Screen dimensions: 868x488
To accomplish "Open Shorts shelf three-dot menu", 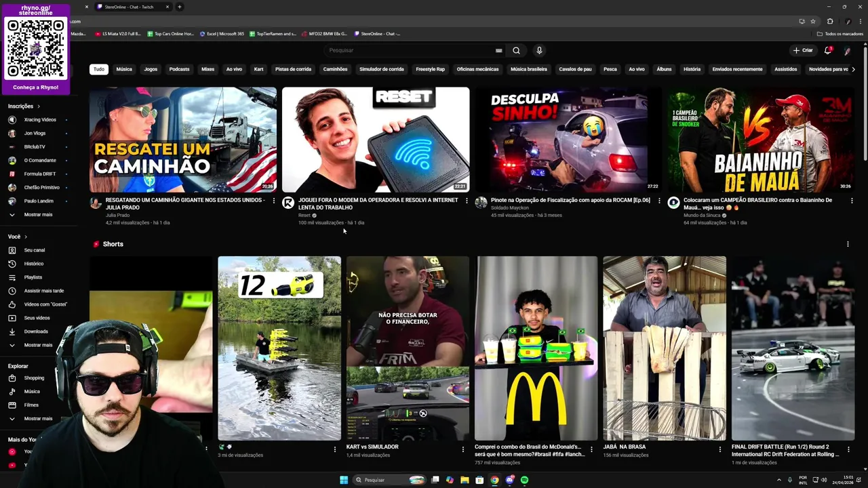I will point(848,244).
